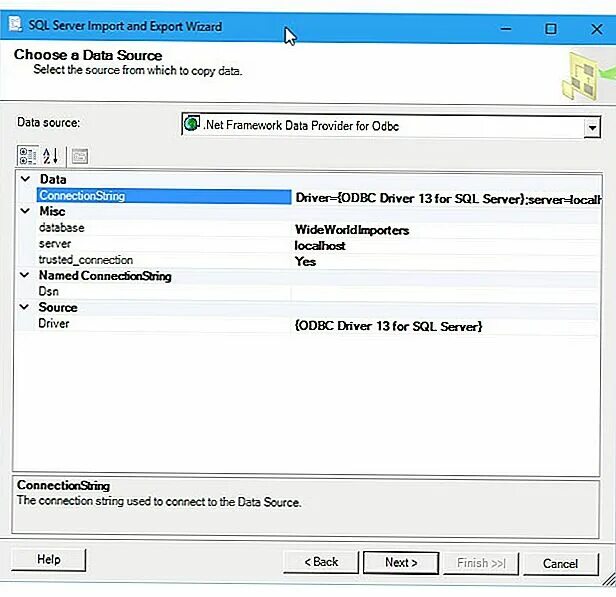Image resolution: width=616 pixels, height=597 pixels.
Task: Click the {ODBC Driver 13 for SQL Server} value
Action: pyautogui.click(x=388, y=326)
